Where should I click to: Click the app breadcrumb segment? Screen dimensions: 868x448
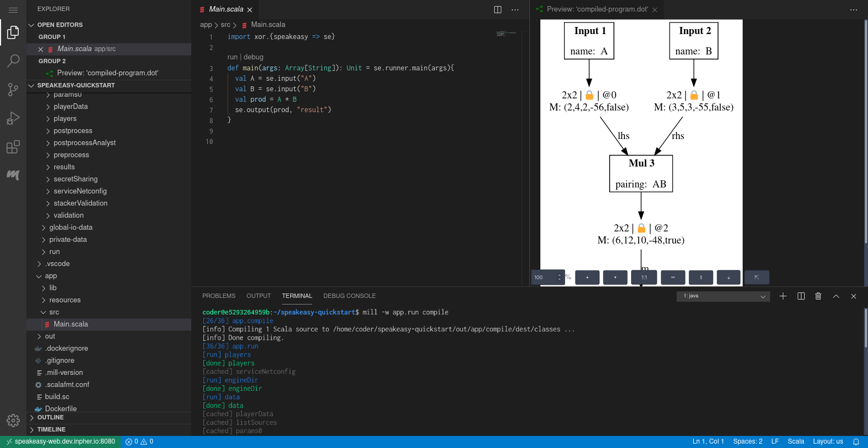pyautogui.click(x=206, y=25)
